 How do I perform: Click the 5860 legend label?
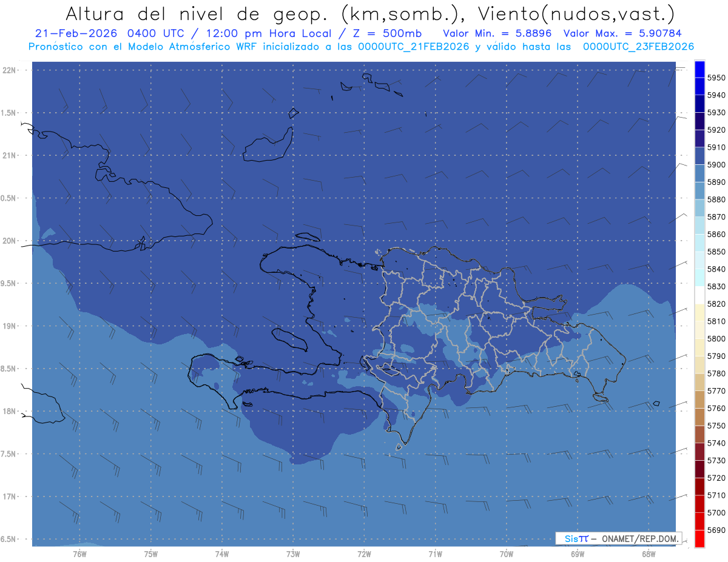click(x=716, y=234)
